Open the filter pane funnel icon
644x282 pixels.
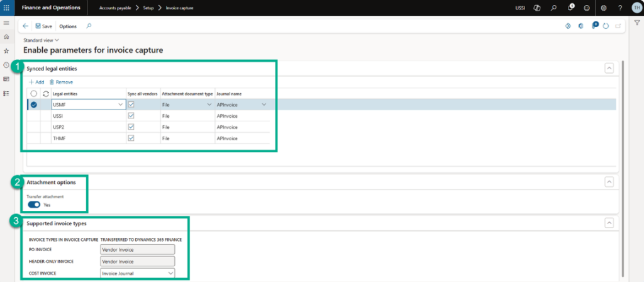click(x=636, y=23)
